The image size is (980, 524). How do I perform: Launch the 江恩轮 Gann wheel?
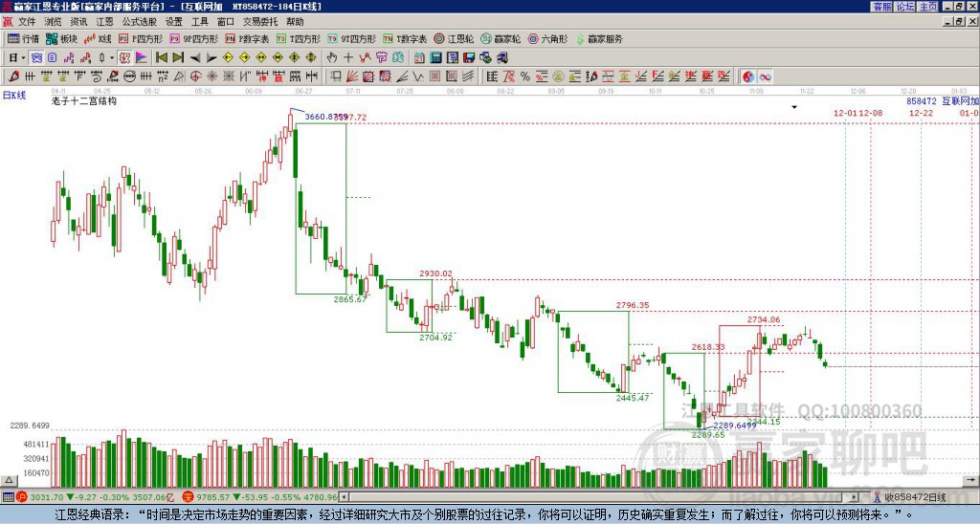[454, 39]
